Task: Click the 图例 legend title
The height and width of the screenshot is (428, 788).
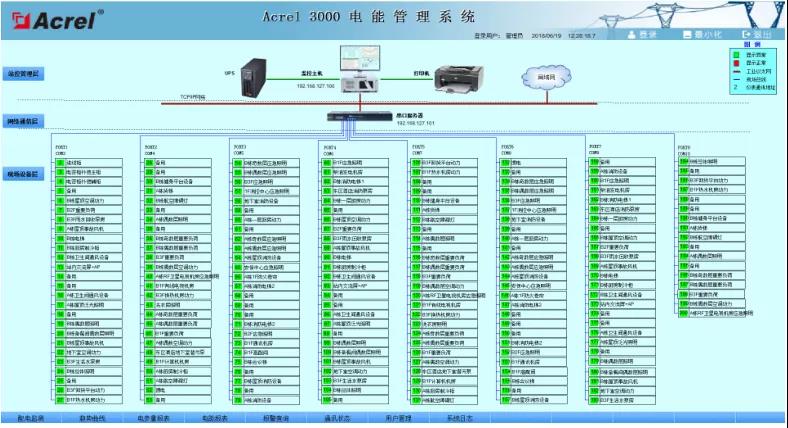Action: coord(752,44)
